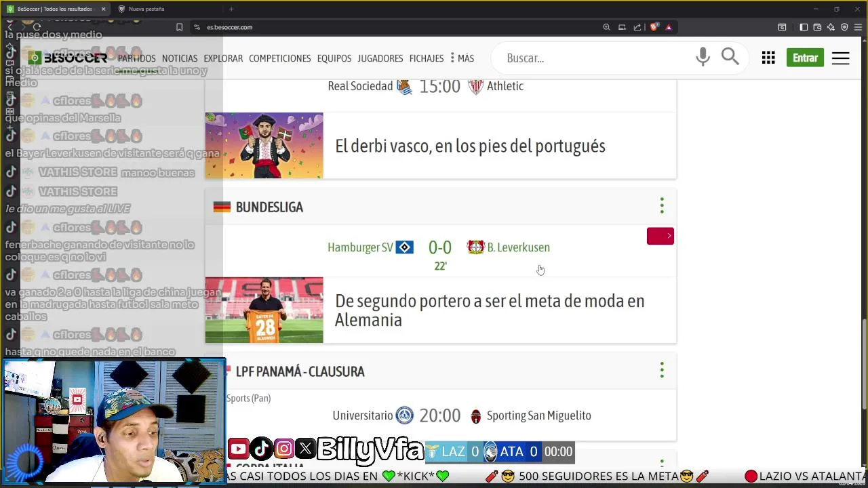Open the hamburger menu beside Entrar

pyautogui.click(x=841, y=58)
